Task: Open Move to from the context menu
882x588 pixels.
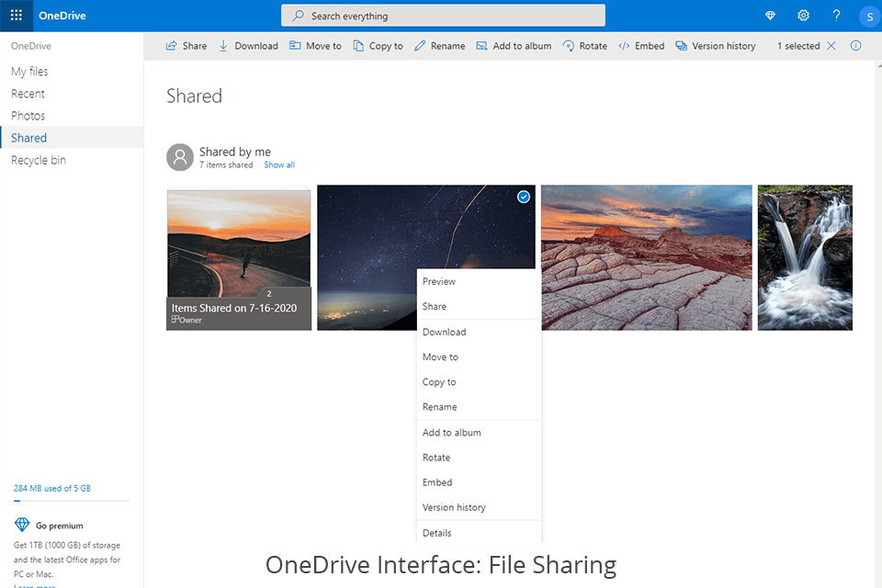Action: pos(439,356)
